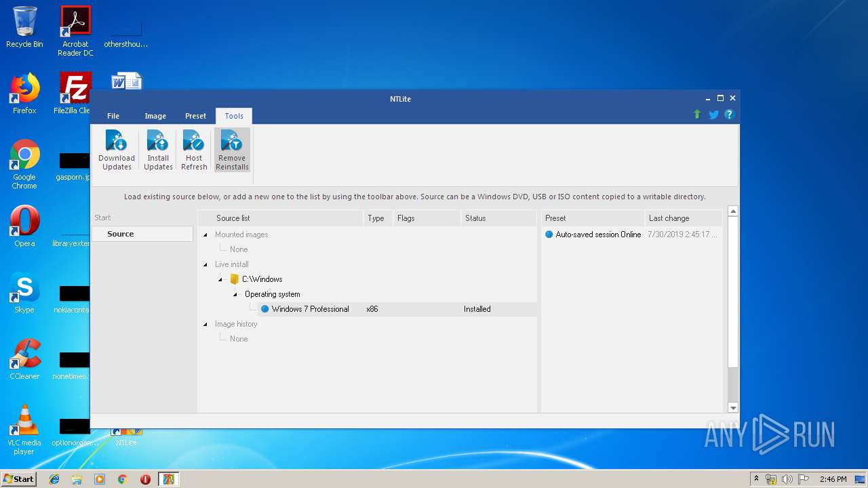Switch to the Image ribbon tab
This screenshot has height=488, width=868.
[x=155, y=116]
